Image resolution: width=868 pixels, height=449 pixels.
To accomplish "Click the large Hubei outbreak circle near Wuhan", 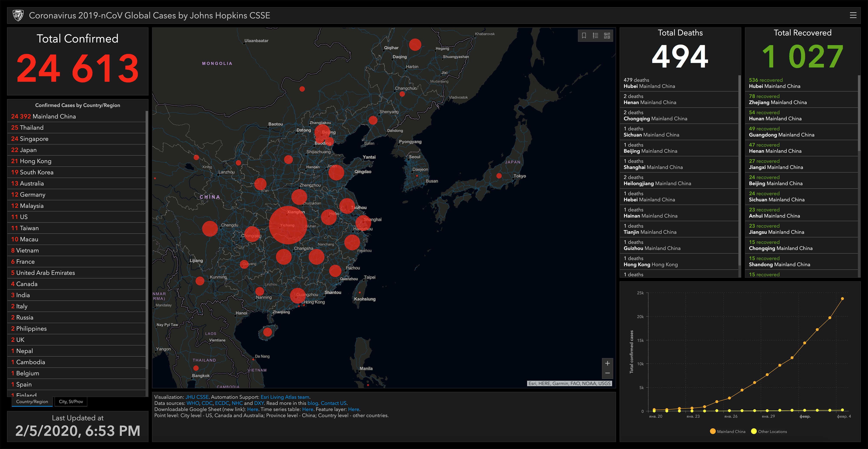I will (288, 225).
